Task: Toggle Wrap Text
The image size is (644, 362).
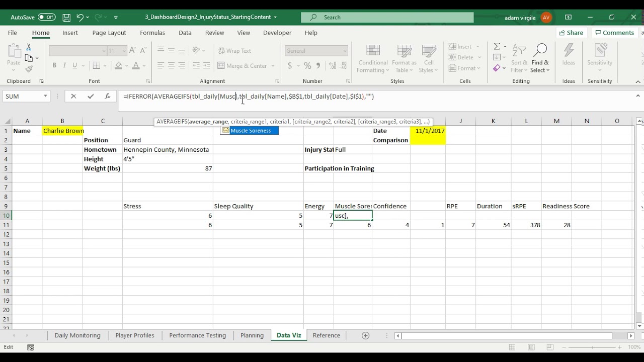Action: tap(234, 51)
